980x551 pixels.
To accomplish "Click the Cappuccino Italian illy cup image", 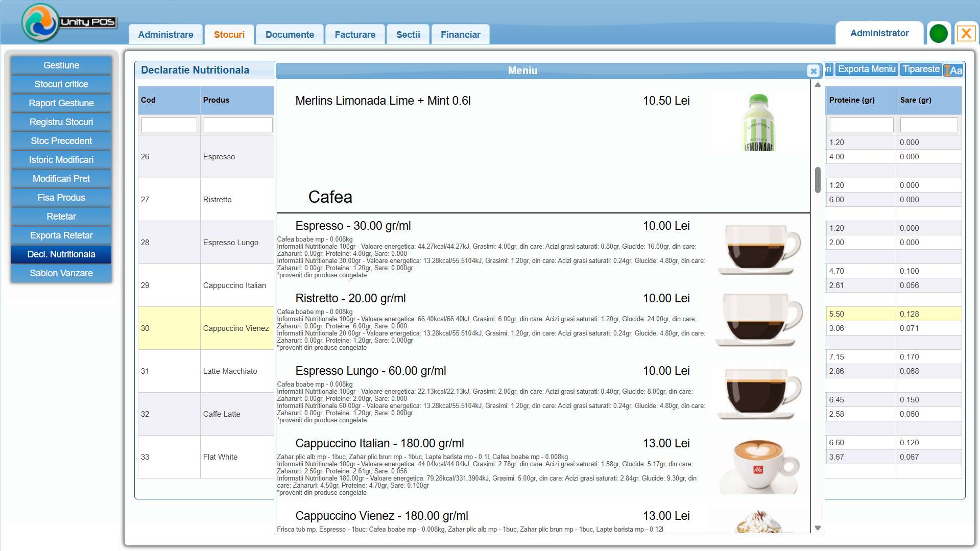I will (758, 467).
